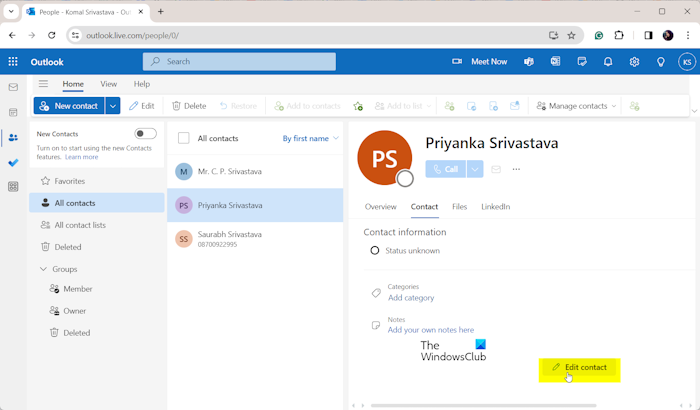The height and width of the screenshot is (410, 700).
Task: Click Add your own notes here
Action: tap(431, 330)
